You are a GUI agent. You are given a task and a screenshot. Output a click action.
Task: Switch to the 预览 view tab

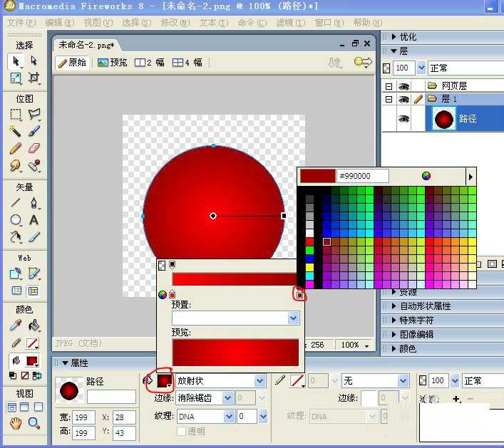(x=113, y=63)
